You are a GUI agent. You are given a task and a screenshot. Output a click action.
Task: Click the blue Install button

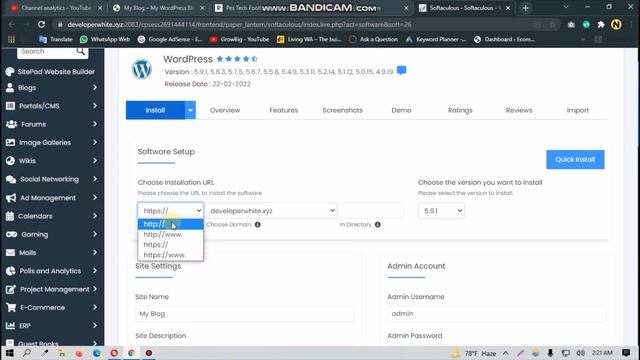155,110
